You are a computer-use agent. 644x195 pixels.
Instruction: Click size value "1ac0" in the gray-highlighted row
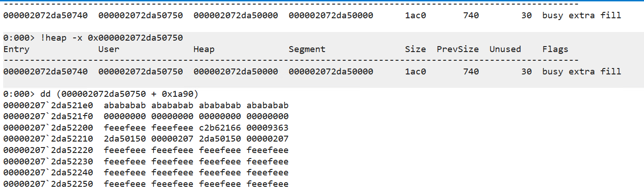coord(415,72)
